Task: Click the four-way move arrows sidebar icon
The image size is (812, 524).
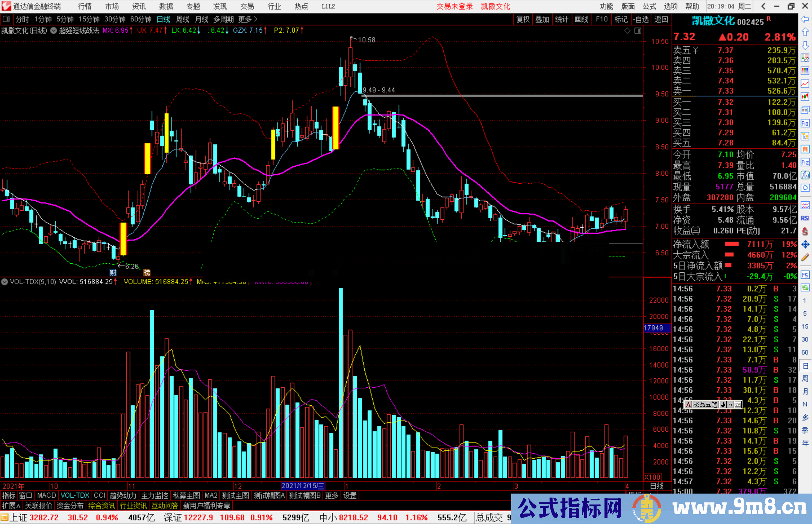Action: coord(805,245)
